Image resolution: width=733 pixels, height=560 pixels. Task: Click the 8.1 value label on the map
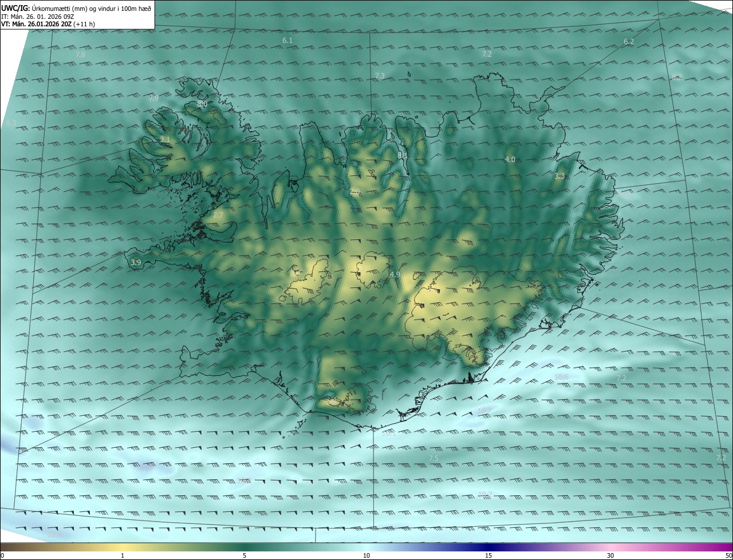click(x=403, y=155)
